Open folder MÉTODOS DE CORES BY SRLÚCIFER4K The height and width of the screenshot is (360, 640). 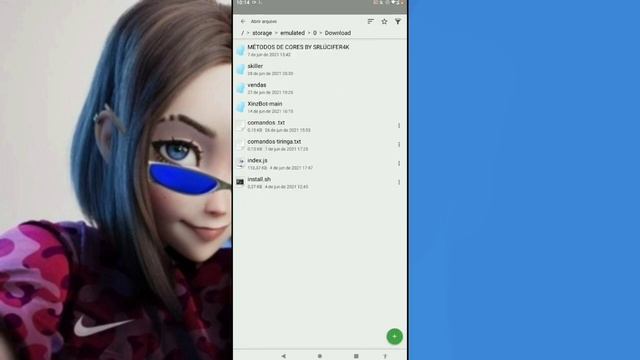[320, 50]
